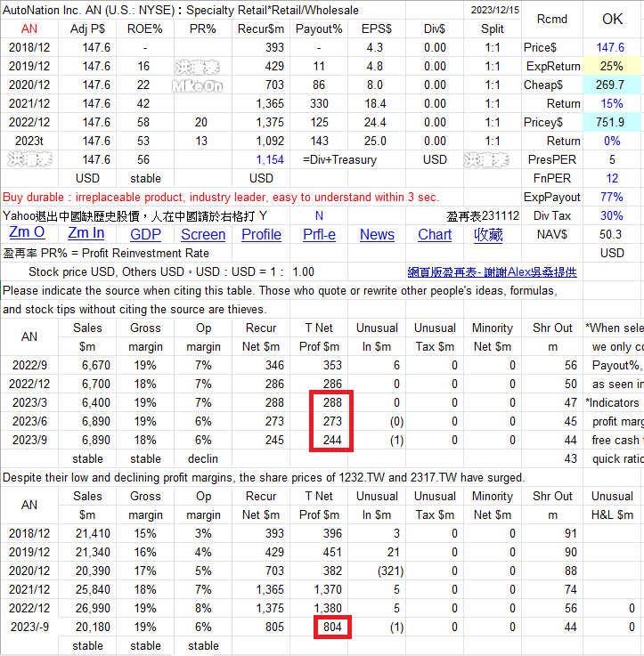Viewport: 644px width, 656px height.
Task: Click the 盈再率 PR% definition cell
Action: point(106,253)
